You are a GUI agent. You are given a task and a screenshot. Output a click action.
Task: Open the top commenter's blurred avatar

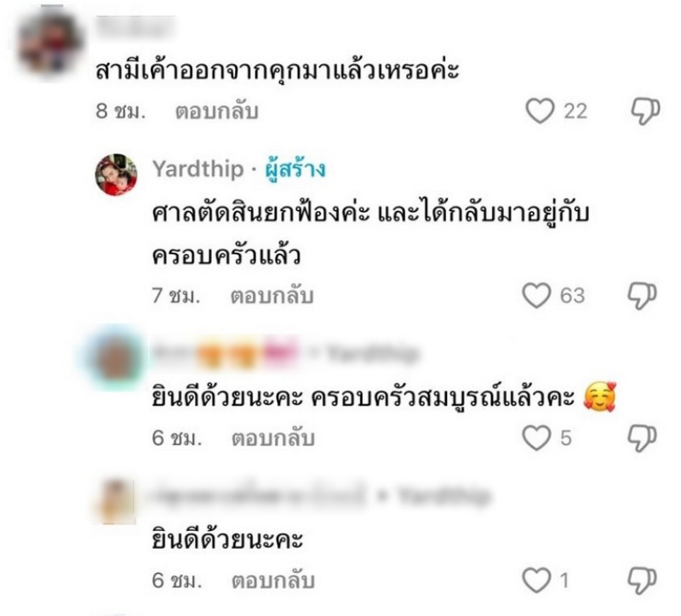point(50,43)
